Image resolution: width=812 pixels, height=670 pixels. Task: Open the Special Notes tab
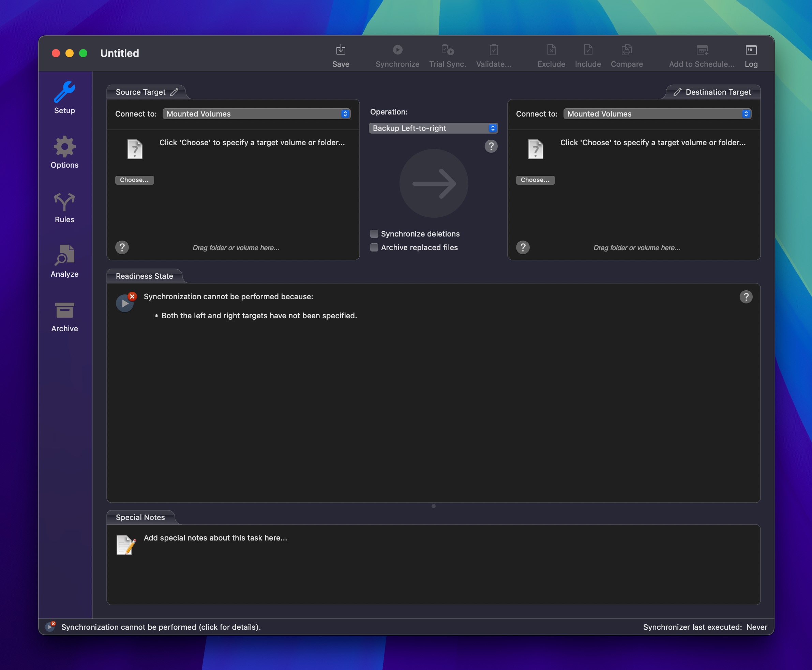[x=140, y=517]
